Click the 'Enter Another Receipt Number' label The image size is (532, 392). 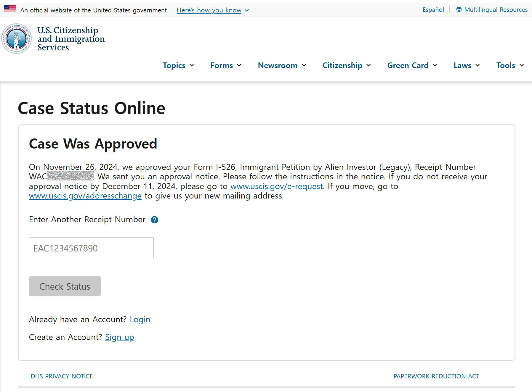pyautogui.click(x=87, y=220)
